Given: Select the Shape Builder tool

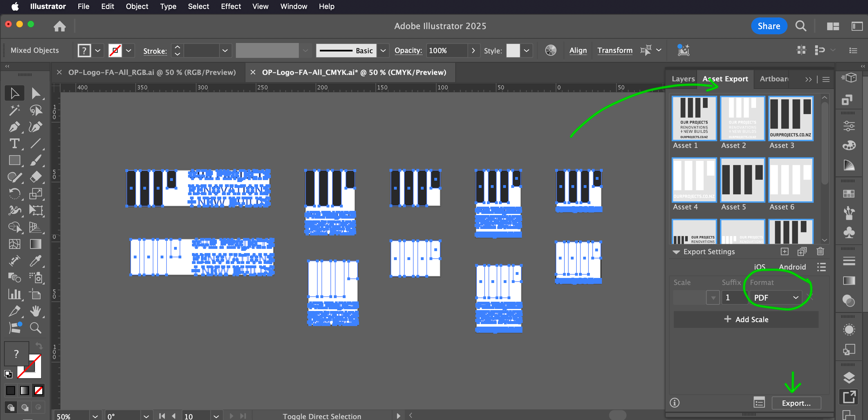Looking at the screenshot, I should click(15, 227).
